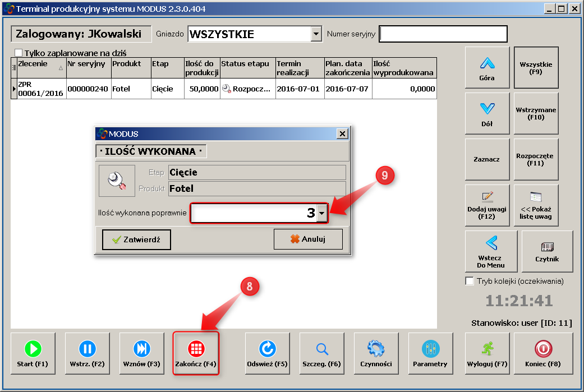Click the green checkmark on Zatwierdź
The height and width of the screenshot is (392, 584).
(117, 239)
